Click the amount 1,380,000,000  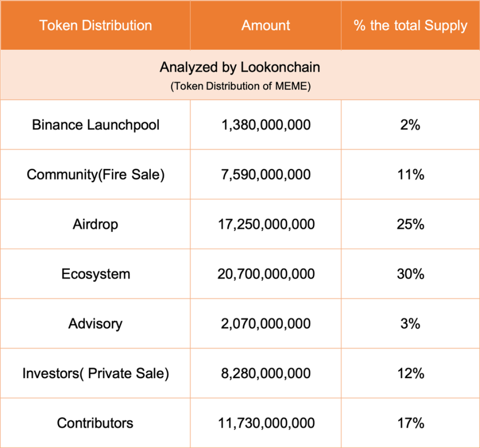266,125
